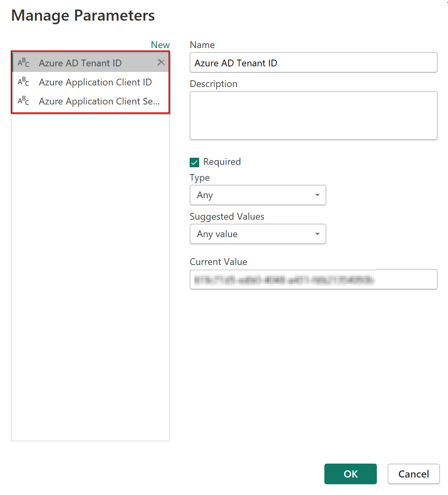The image size is (448, 495).
Task: Delete the Azure AD Tenant ID parameter with X
Action: 161,62
